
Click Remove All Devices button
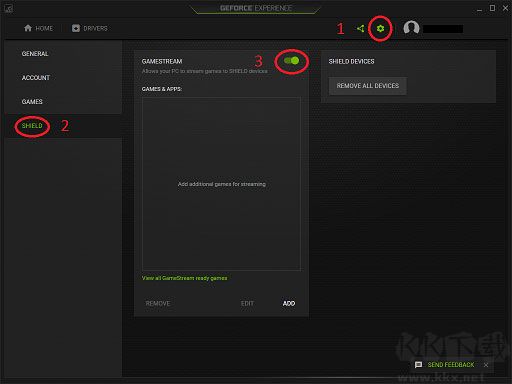[x=368, y=86]
